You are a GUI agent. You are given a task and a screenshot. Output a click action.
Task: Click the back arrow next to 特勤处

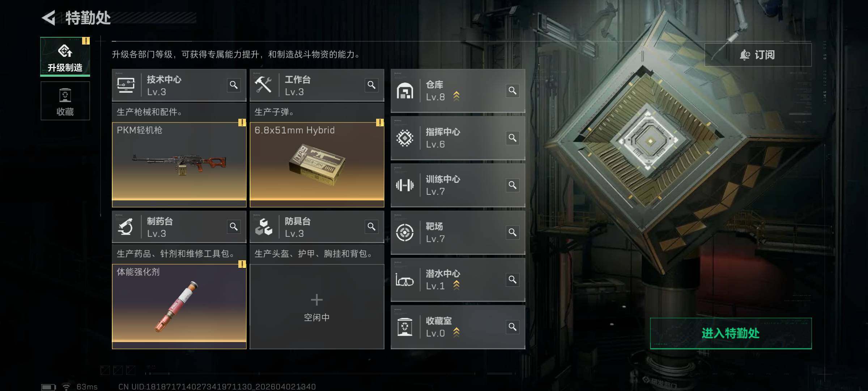point(49,18)
